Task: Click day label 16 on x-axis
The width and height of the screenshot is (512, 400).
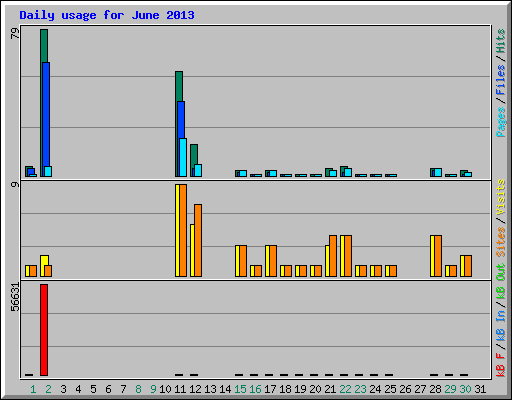Action: 255,389
